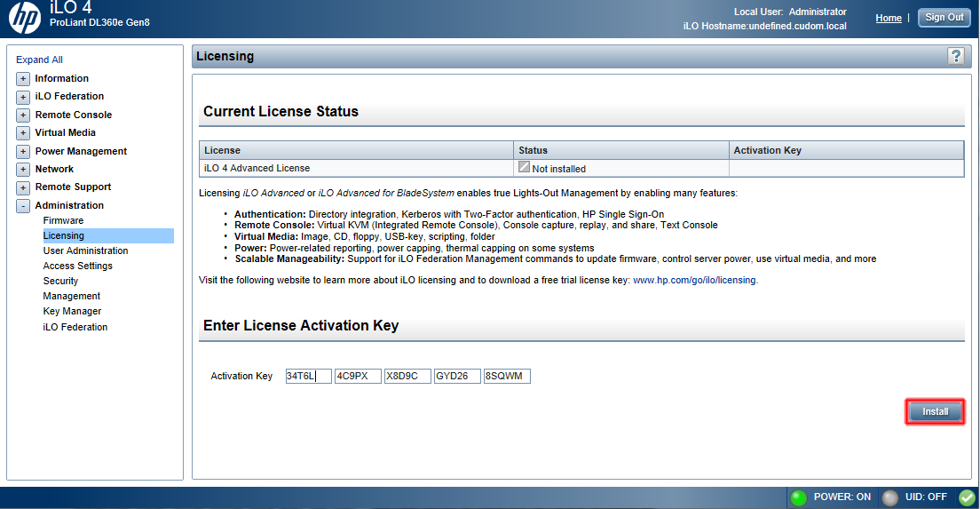Open the Security page
The height and width of the screenshot is (509, 980).
pos(60,281)
